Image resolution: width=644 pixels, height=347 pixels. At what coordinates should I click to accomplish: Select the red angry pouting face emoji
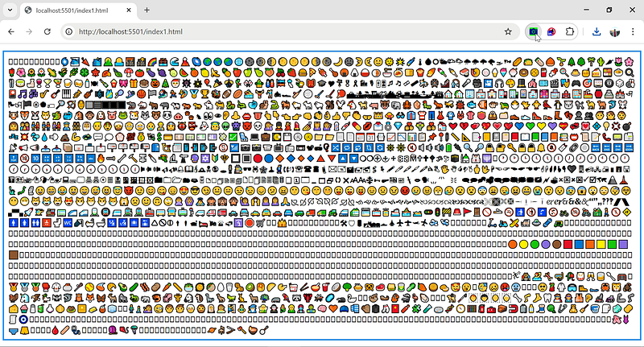tap(405, 190)
